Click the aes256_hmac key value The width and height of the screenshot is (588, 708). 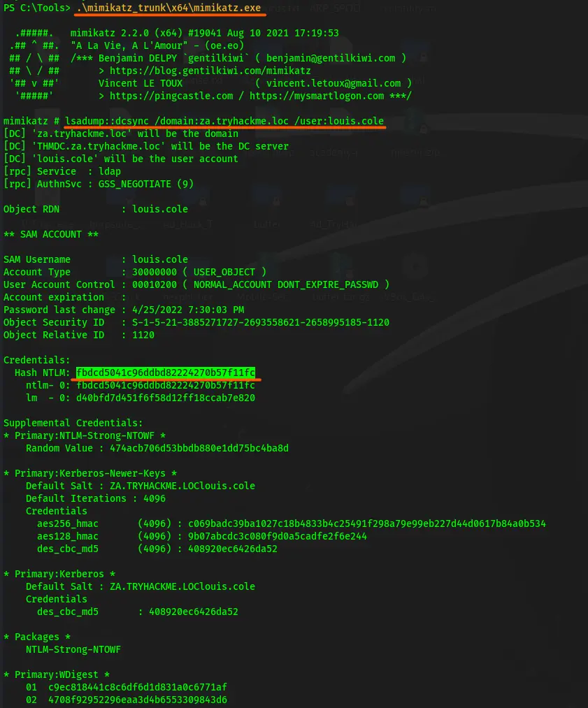(x=367, y=523)
